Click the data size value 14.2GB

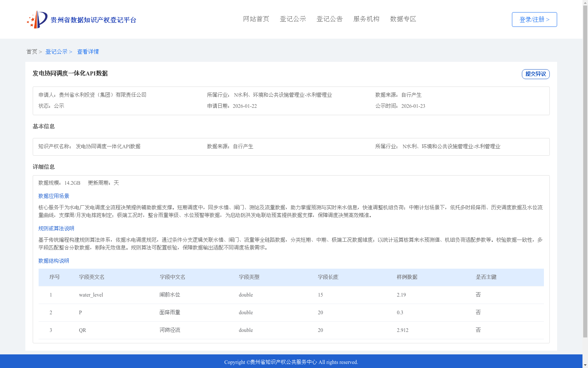[72, 183]
